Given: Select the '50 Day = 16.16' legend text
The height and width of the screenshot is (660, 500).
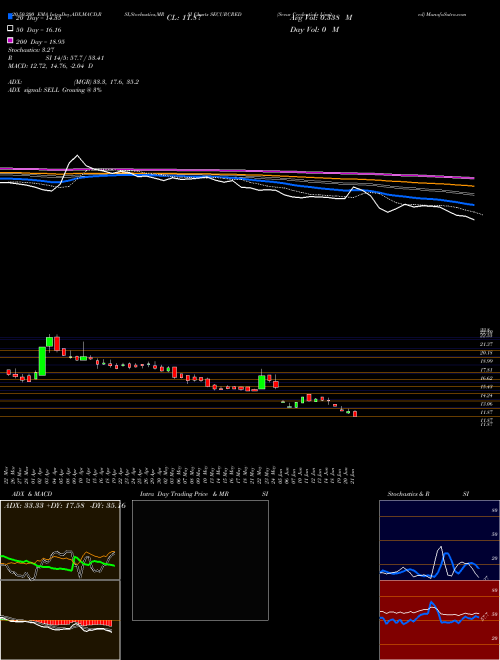Looking at the screenshot, I should tap(39, 30).
